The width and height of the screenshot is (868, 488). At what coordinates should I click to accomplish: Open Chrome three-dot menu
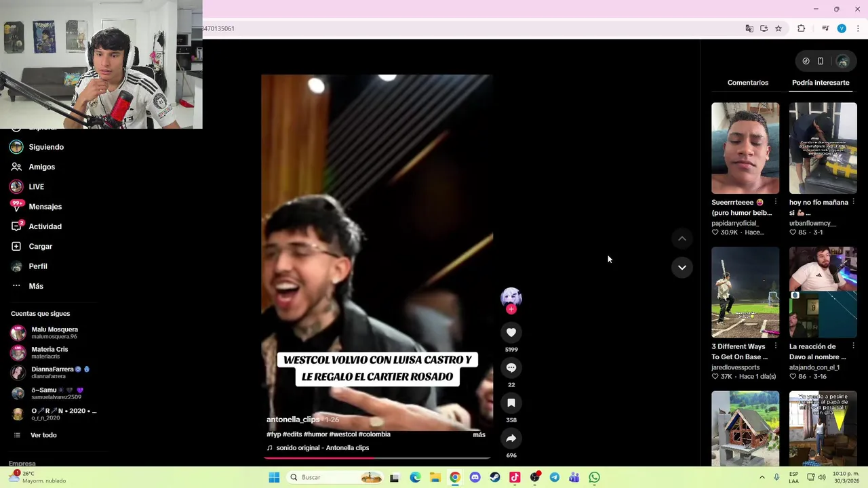[x=858, y=28]
